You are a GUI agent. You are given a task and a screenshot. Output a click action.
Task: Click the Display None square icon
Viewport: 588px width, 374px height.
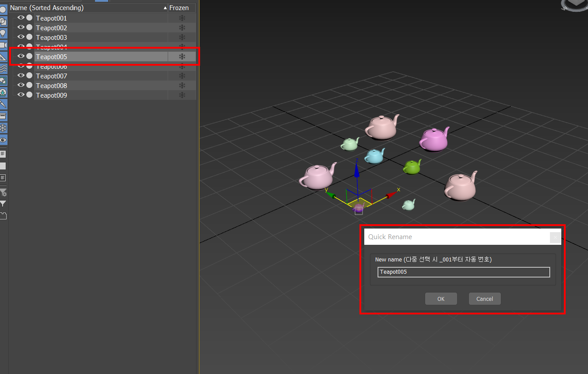pyautogui.click(x=3, y=166)
